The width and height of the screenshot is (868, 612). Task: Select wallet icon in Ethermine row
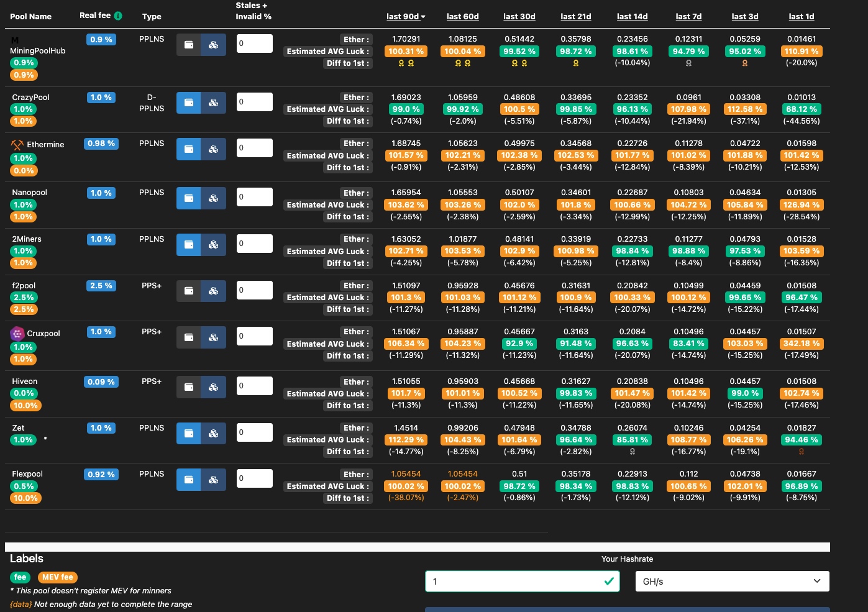tap(189, 149)
